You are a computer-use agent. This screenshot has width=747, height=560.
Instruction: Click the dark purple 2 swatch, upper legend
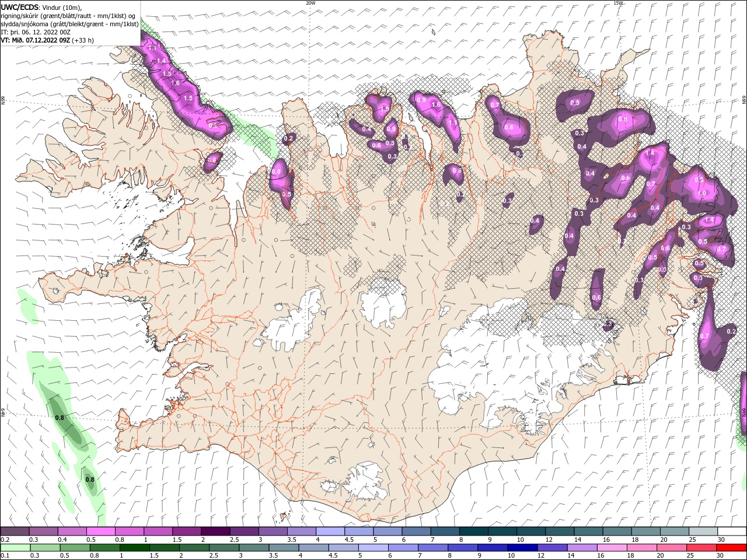215,531
